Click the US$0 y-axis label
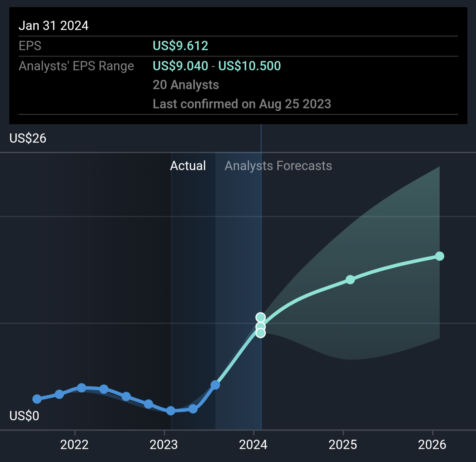476x462 pixels. pos(24,416)
